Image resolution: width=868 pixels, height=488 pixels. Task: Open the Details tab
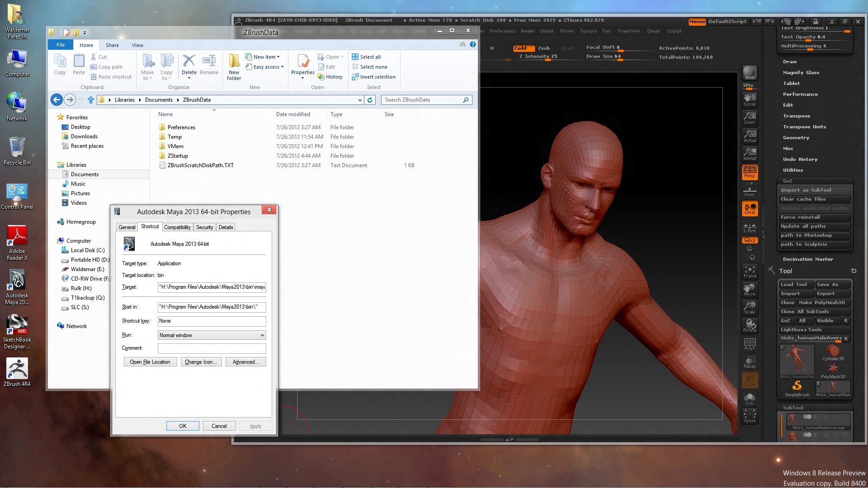click(x=226, y=227)
